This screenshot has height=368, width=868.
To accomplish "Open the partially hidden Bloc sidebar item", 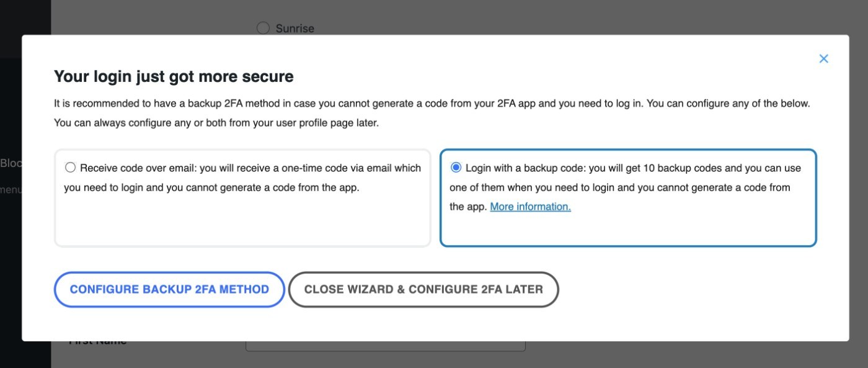I will (x=11, y=163).
